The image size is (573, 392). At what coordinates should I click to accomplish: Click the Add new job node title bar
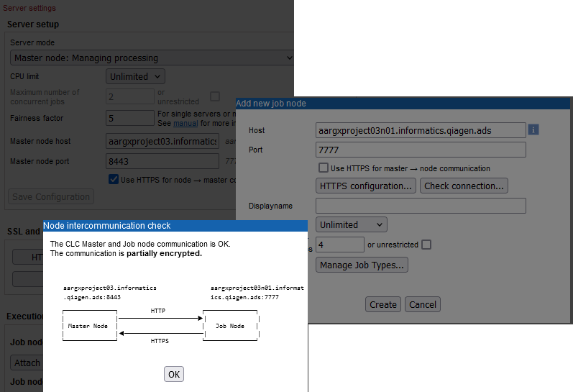[x=403, y=103]
